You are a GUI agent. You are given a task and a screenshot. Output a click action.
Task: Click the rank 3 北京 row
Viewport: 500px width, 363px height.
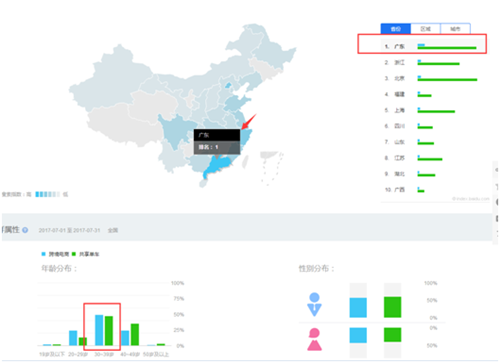point(433,78)
